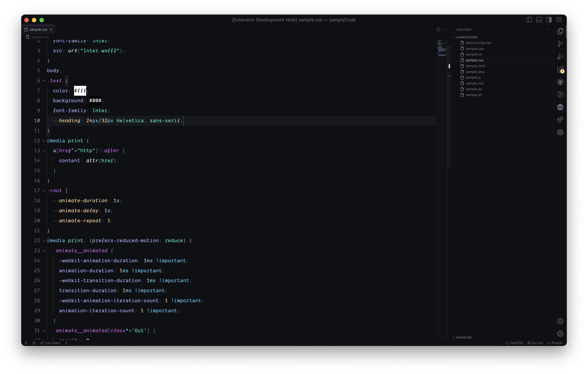Open the GitHub view in activity bar
588x374 pixels.
tap(560, 82)
